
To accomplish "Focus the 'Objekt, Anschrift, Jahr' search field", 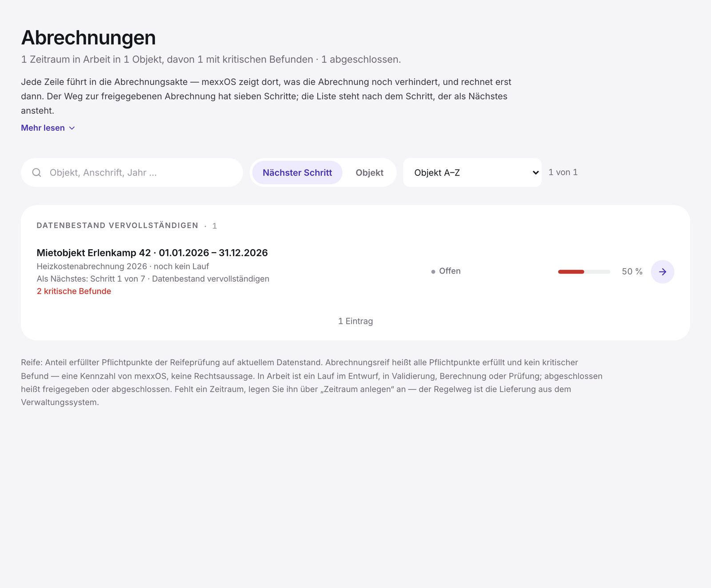I will click(132, 172).
